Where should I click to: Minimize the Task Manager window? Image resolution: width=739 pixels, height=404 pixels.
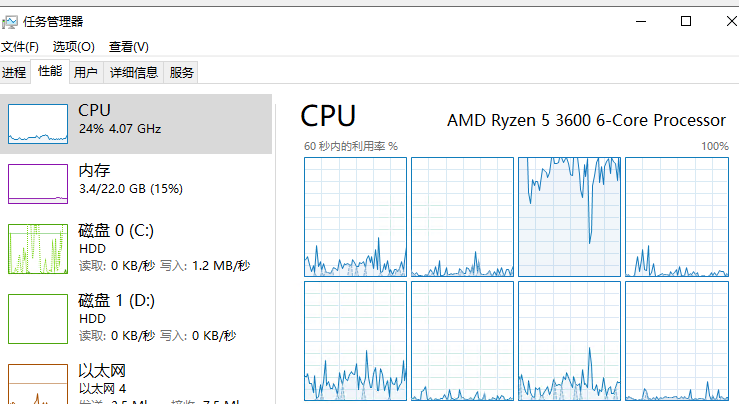pyautogui.click(x=641, y=21)
